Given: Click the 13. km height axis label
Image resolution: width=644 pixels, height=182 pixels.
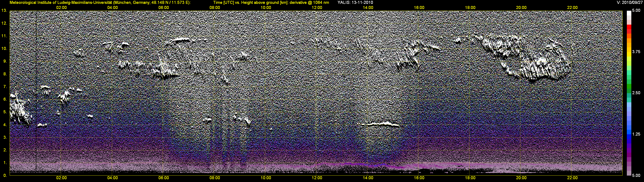Looking at the screenshot, I should [x=4, y=10].
